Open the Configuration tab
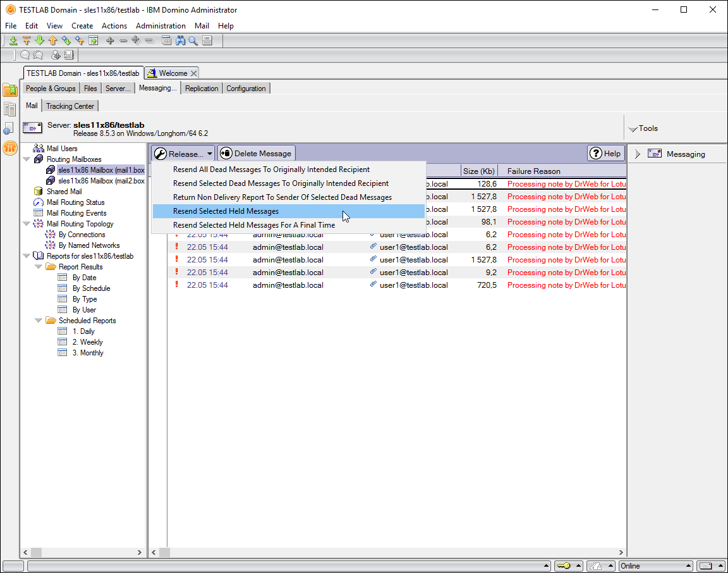The width and height of the screenshot is (728, 573). (x=246, y=89)
